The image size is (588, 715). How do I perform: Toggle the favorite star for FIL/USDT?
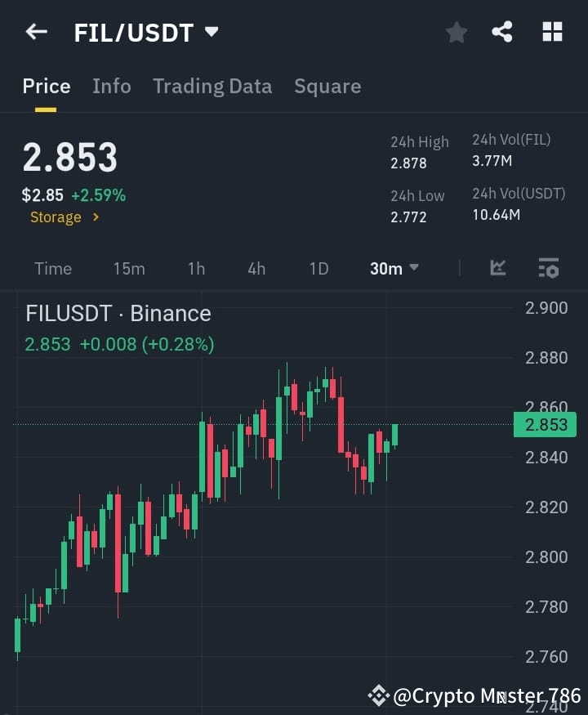point(456,33)
